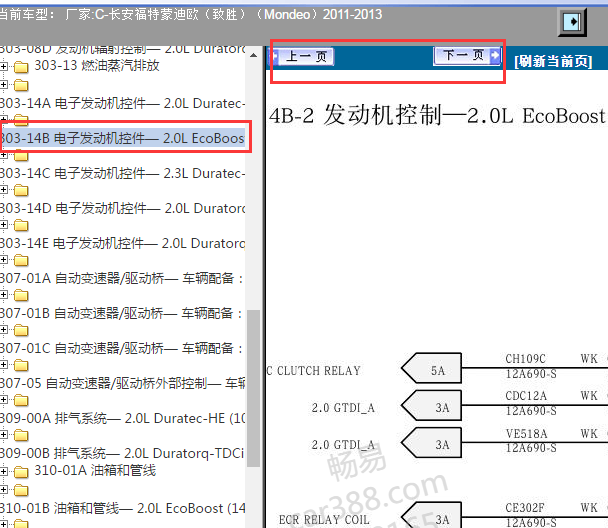This screenshot has width=608, height=528.
Task: Click the folder icon of 303-13 燃油蒸汽排放
Action: [21, 67]
